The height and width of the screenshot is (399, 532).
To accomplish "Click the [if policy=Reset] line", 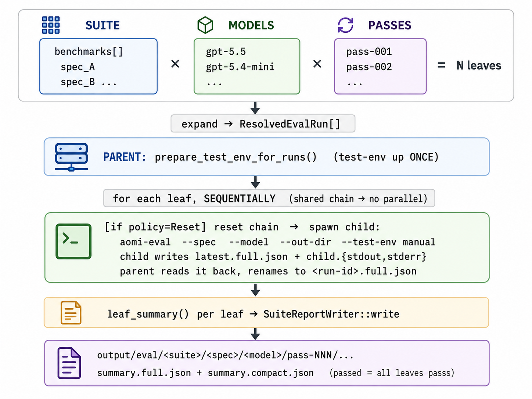I will (x=242, y=227).
